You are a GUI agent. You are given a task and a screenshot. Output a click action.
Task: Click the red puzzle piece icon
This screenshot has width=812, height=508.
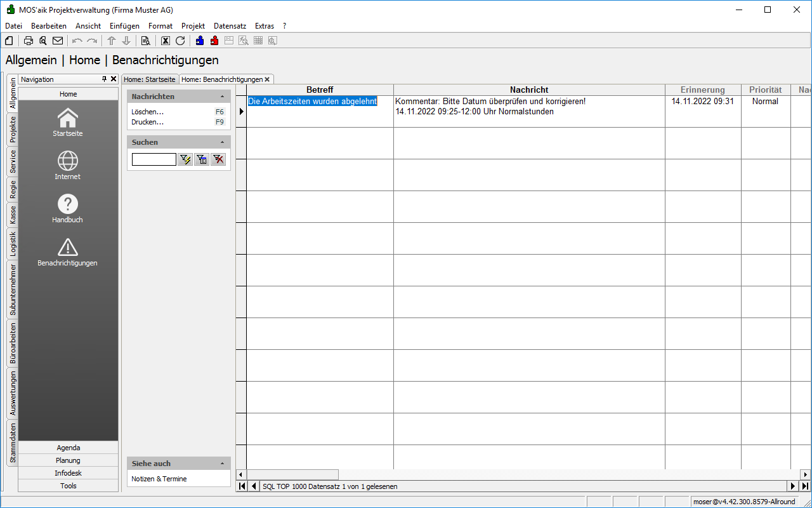[214, 41]
